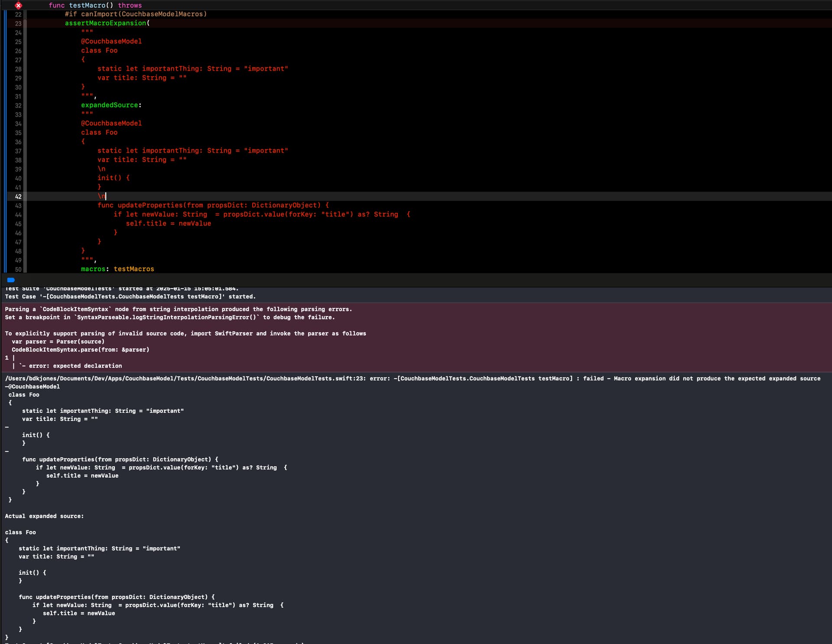Click the 'Test Case ... testMacro started' console line
Image resolution: width=832 pixels, height=644 pixels.
130,297
